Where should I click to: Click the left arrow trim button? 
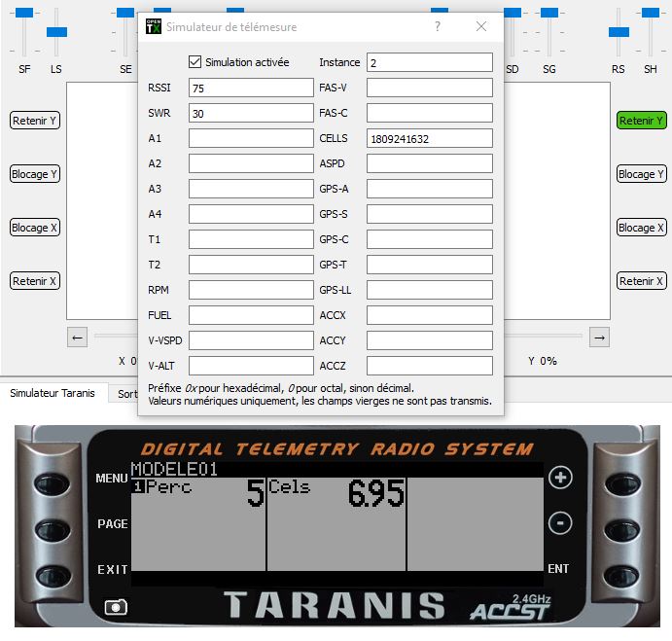point(77,338)
